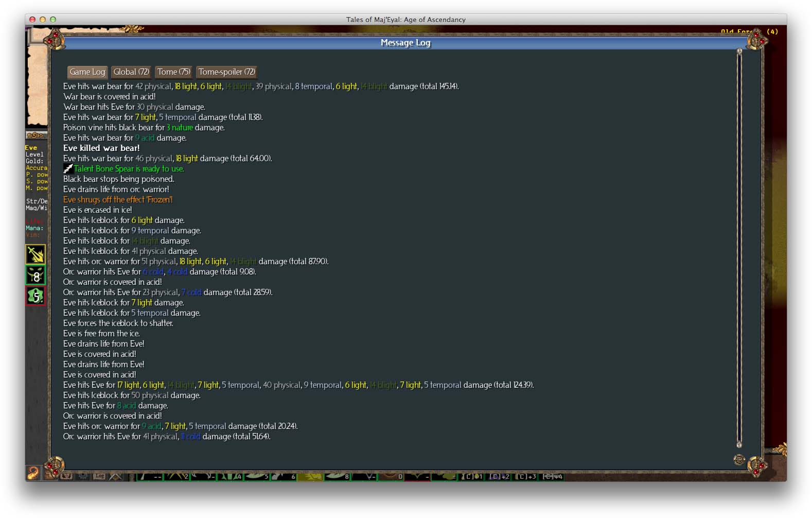Screen dimensions: 812x518
Task: Click 'Eve hits Iceblock for 50 physical damage'
Action: point(132,395)
